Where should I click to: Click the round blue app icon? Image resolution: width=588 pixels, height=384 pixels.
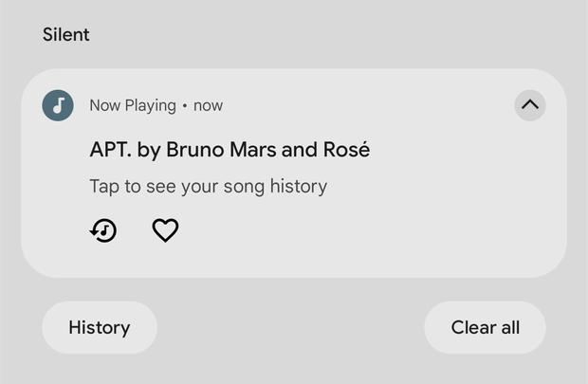[x=58, y=105]
